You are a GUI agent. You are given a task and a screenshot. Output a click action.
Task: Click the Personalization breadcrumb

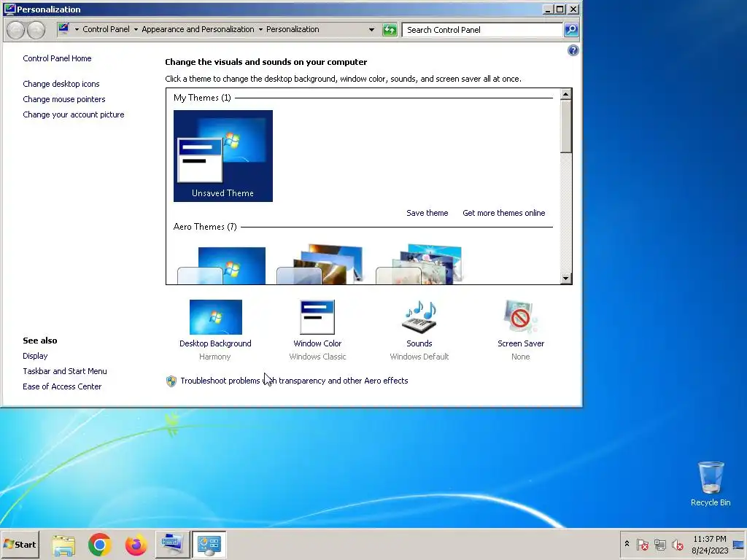[293, 29]
